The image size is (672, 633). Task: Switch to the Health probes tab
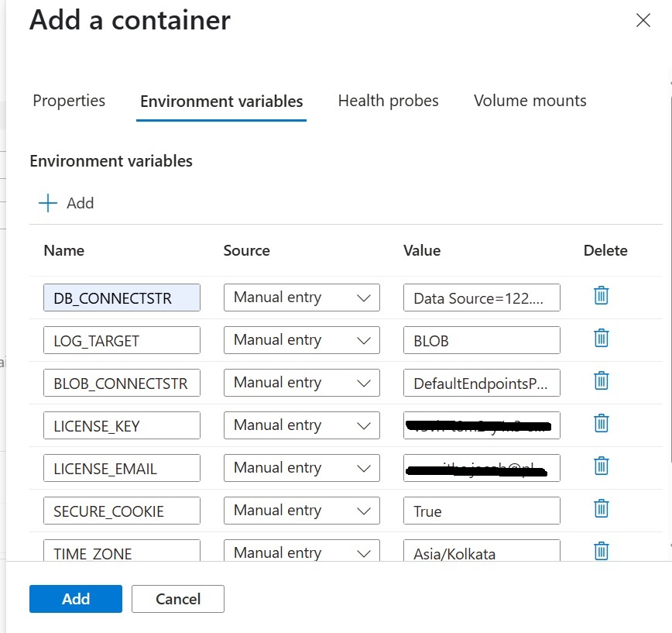[388, 101]
